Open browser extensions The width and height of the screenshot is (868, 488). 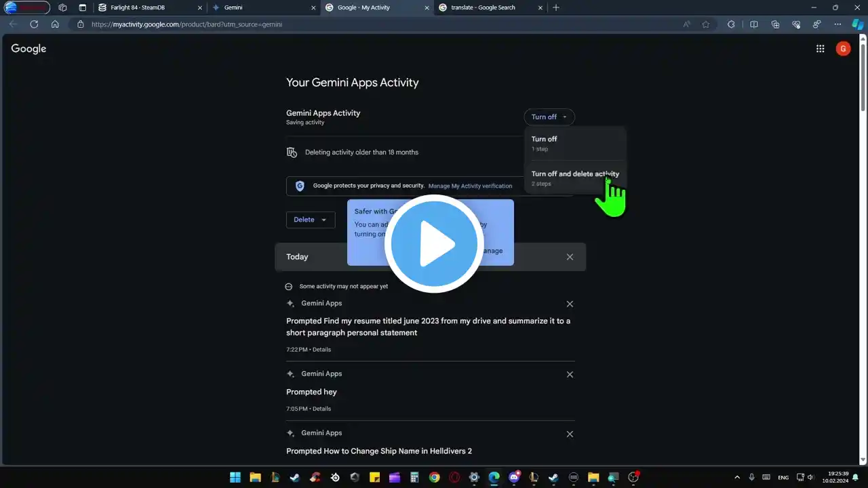coord(731,24)
